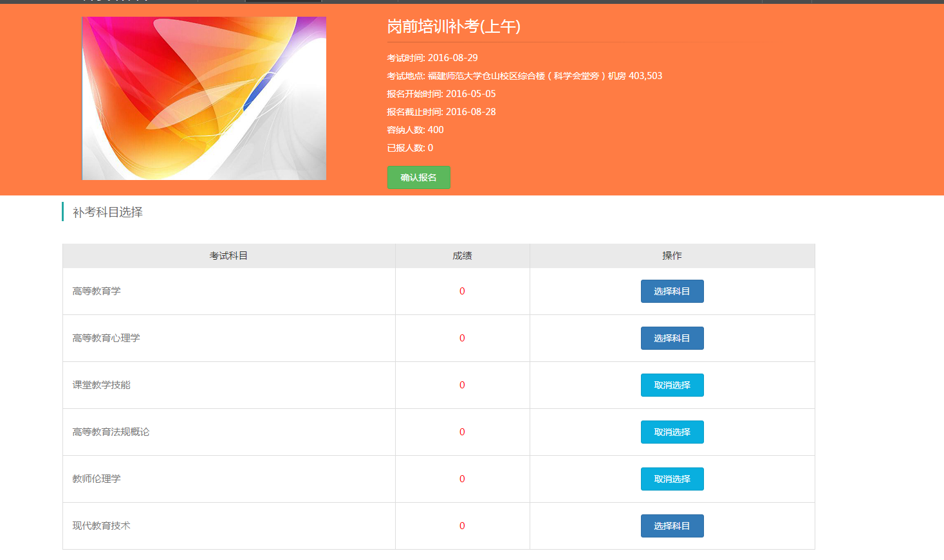Image resolution: width=944 pixels, height=560 pixels.
Task: Click the 现代教育技术 subject name
Action: 101,526
